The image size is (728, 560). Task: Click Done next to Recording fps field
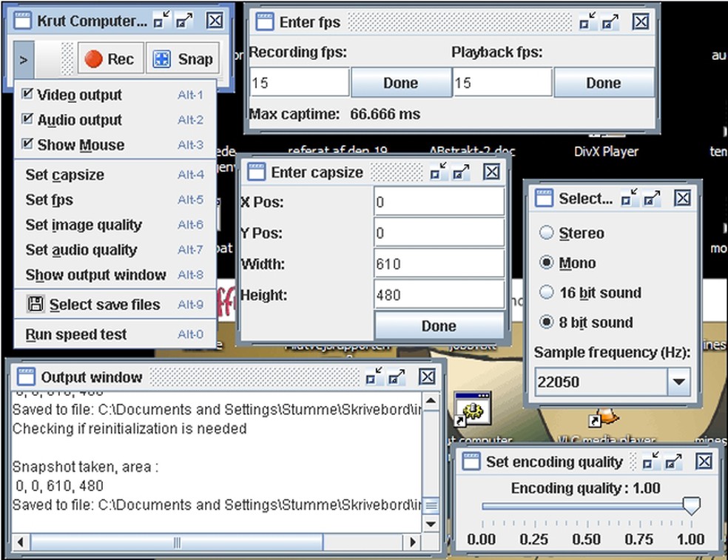pos(400,83)
